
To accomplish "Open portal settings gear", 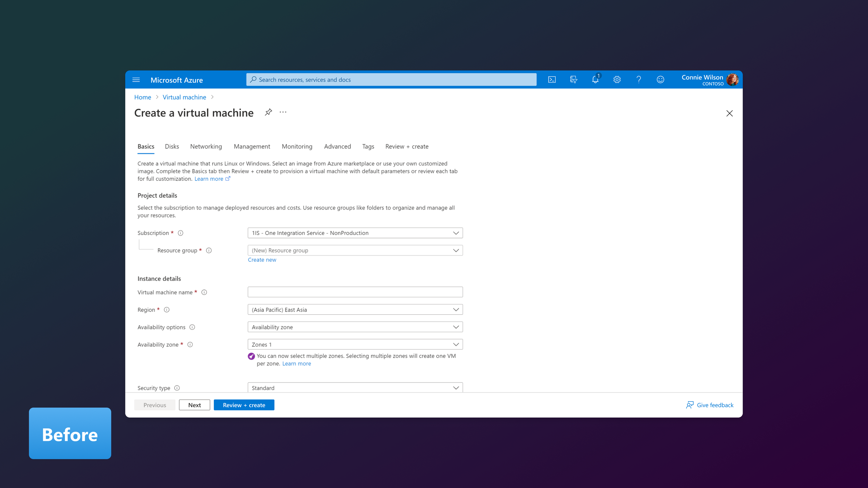I will (617, 80).
